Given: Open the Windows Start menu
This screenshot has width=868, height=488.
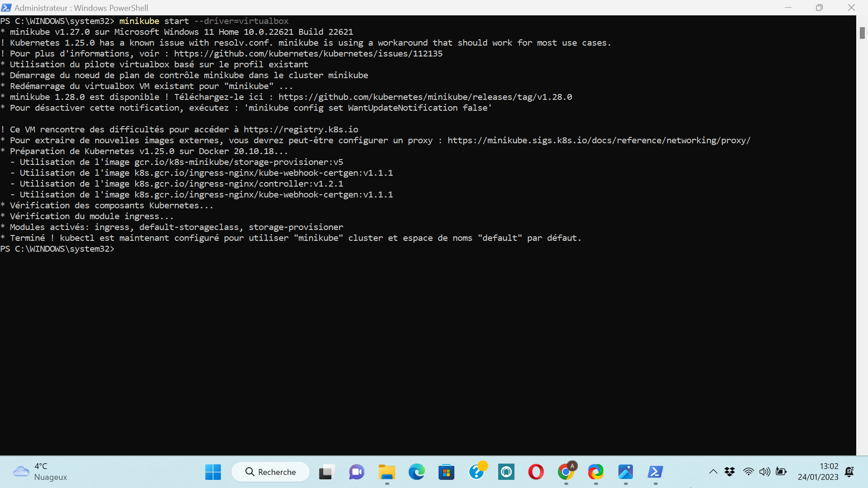Looking at the screenshot, I should click(213, 472).
